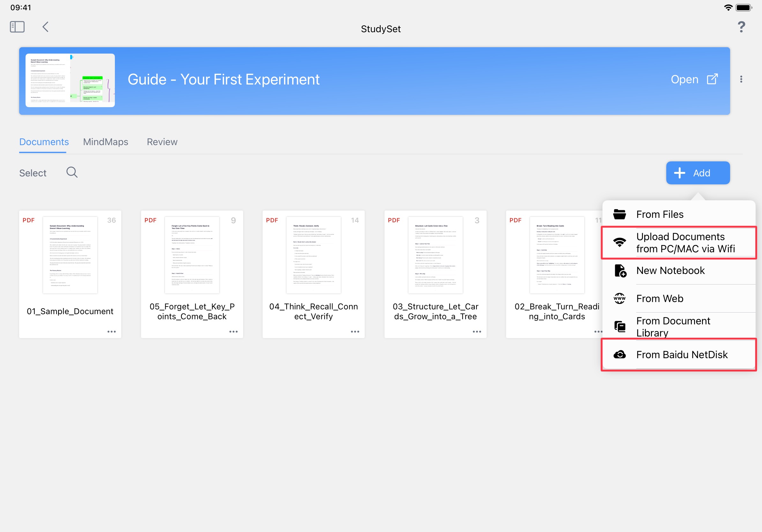Switch to the MindMaps tab
Screen dimensions: 762x532
[x=106, y=142]
